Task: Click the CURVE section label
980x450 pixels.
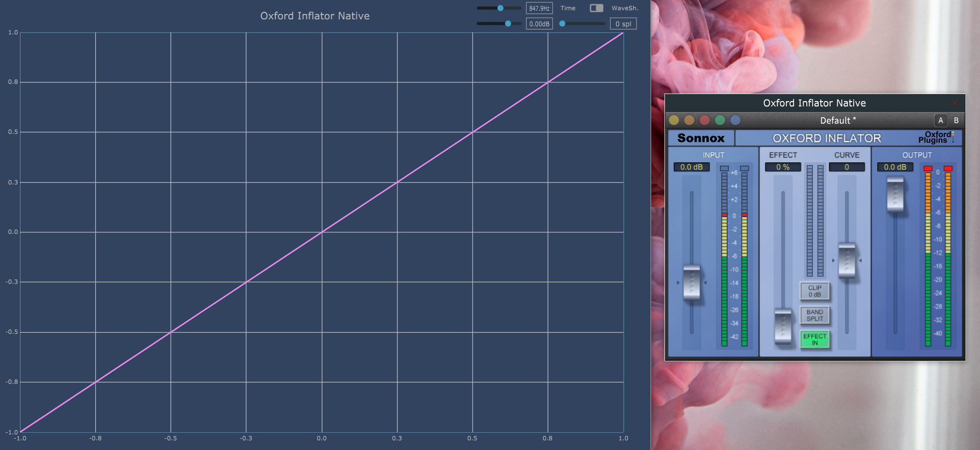Action: click(x=847, y=155)
